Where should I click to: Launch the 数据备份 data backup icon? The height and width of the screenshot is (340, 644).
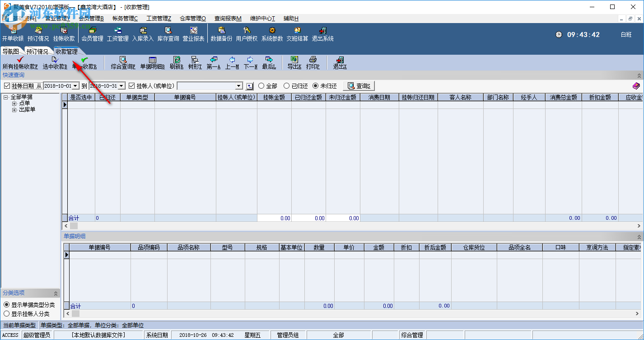[222, 34]
